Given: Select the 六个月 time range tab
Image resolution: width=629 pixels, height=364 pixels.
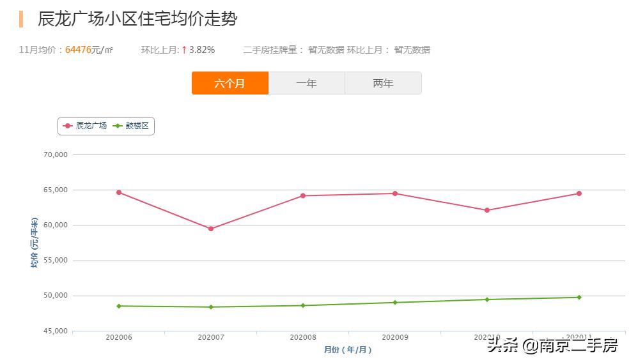Looking at the screenshot, I should point(230,83).
